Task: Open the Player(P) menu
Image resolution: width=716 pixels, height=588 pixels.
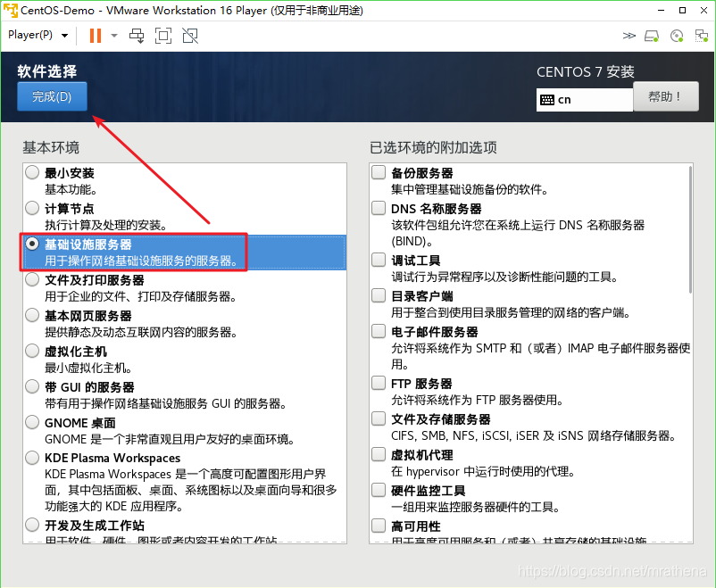Action: [37, 35]
